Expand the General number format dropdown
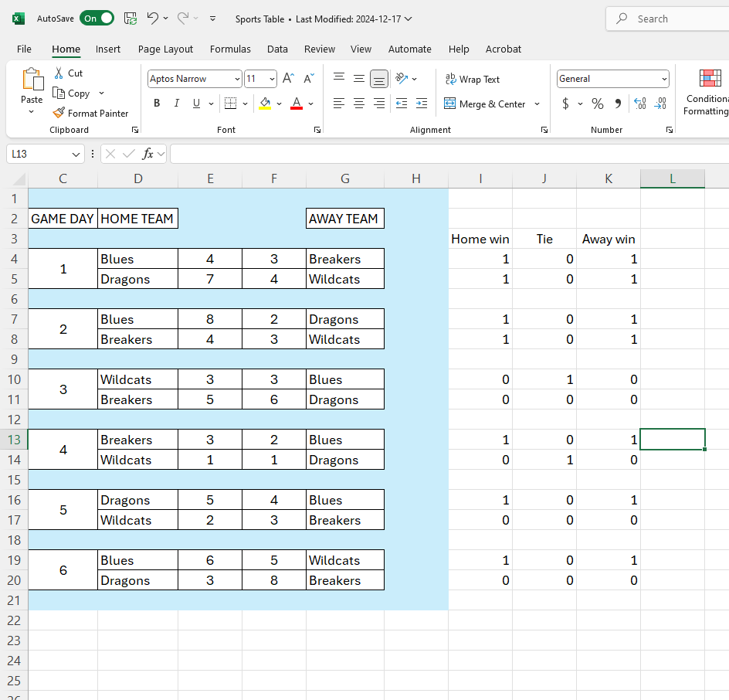729x700 pixels. click(x=664, y=79)
